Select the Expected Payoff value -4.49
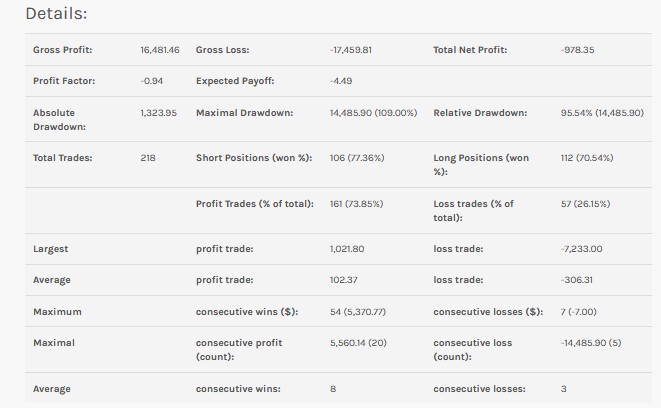Image resolution: width=661 pixels, height=408 pixels. pos(340,80)
